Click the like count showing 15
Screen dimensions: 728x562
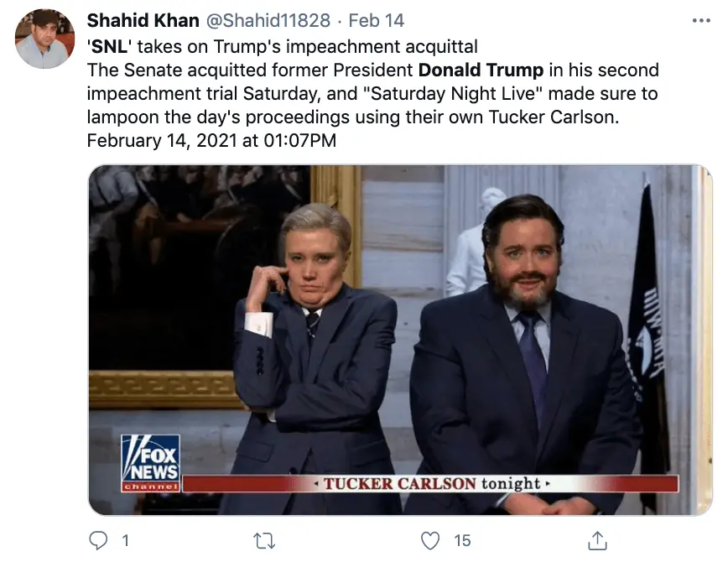[x=462, y=541]
